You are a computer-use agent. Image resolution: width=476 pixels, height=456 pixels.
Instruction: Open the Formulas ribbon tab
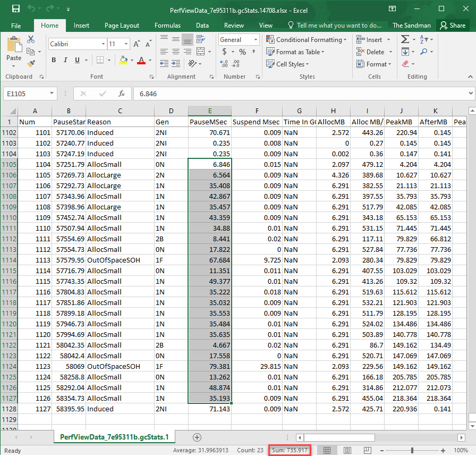167,26
